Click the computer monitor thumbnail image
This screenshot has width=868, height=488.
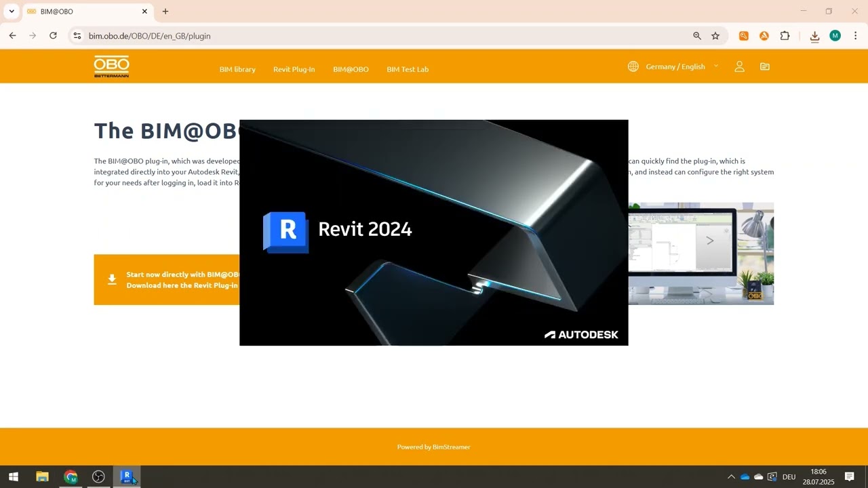click(701, 253)
